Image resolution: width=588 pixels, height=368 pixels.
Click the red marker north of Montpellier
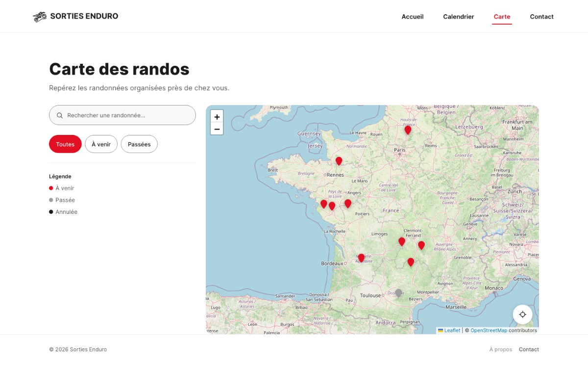click(411, 262)
